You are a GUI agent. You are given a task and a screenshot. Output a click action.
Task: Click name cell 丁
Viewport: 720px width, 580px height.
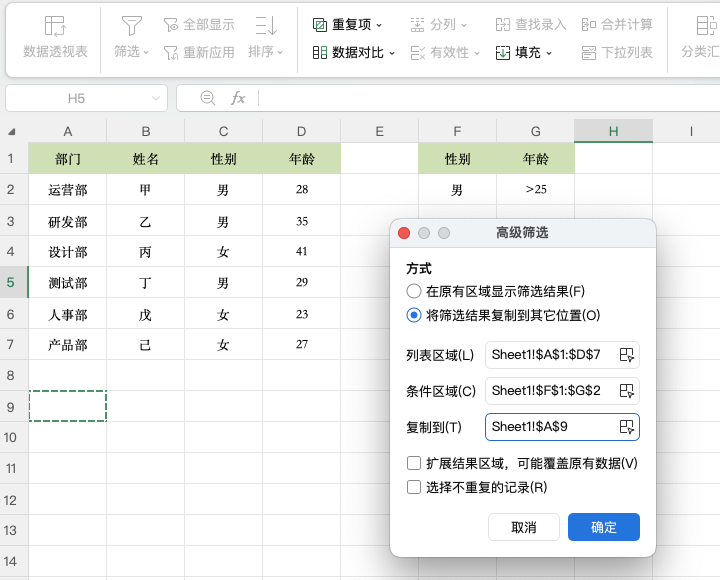146,282
